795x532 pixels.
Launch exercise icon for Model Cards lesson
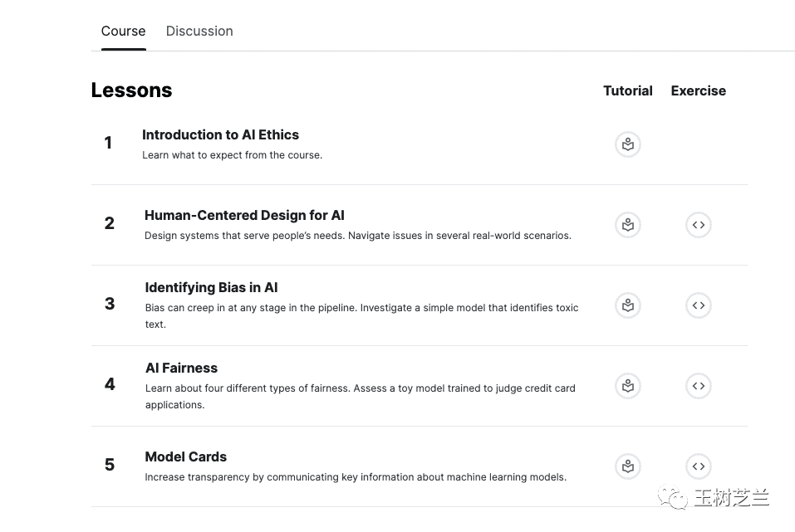click(x=699, y=466)
